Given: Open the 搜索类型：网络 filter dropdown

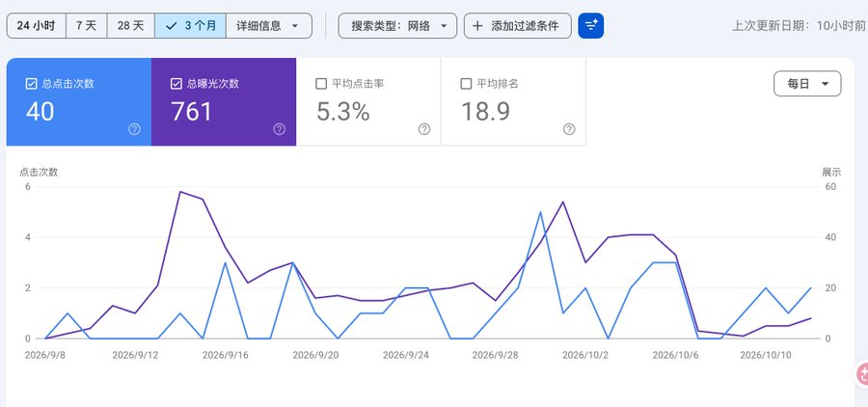Looking at the screenshot, I should pos(397,25).
